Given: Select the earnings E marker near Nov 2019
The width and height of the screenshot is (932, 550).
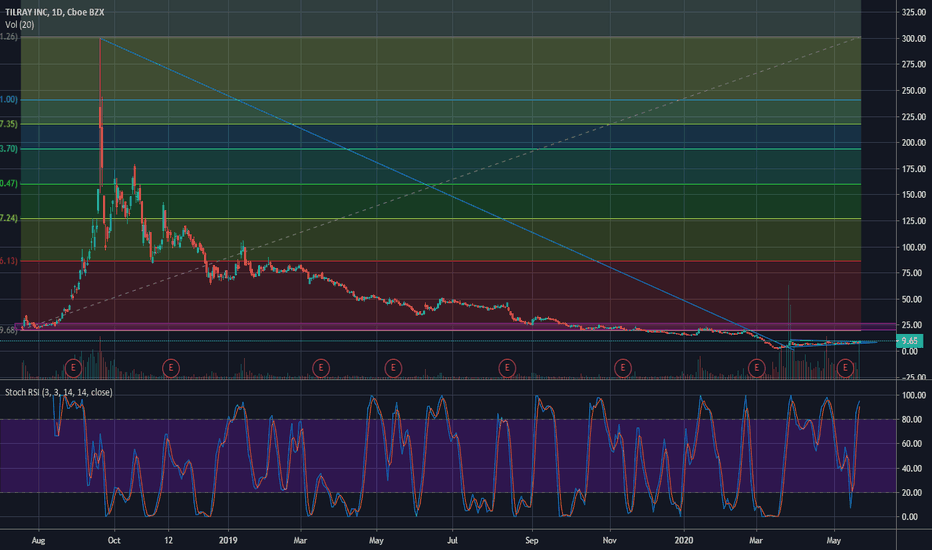Looking at the screenshot, I should [622, 368].
